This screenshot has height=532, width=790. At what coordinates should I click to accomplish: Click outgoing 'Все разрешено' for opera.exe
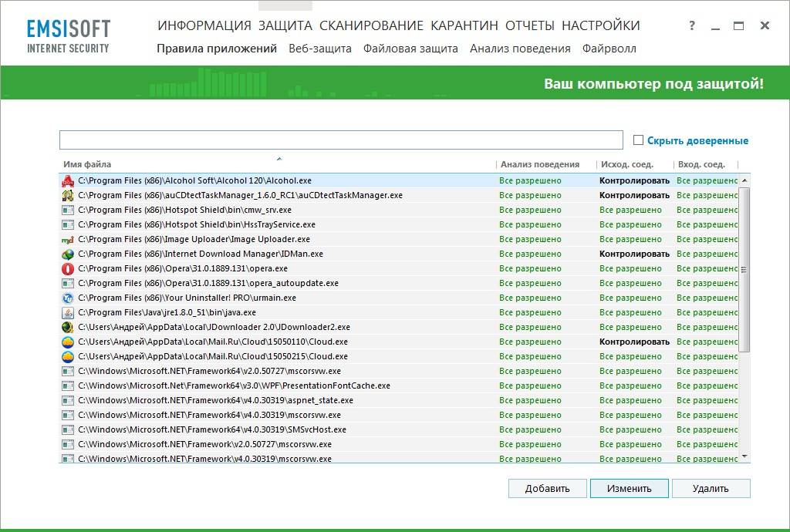pyautogui.click(x=630, y=269)
